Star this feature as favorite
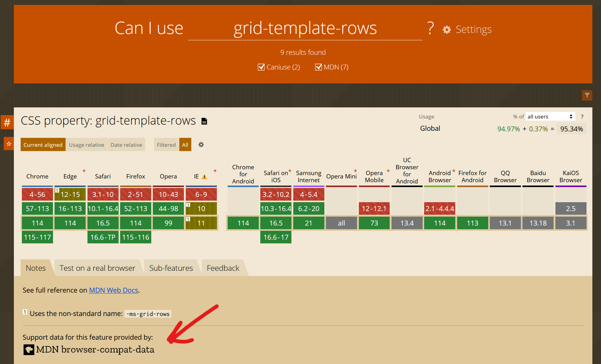This screenshot has width=601, height=364. 9,144
